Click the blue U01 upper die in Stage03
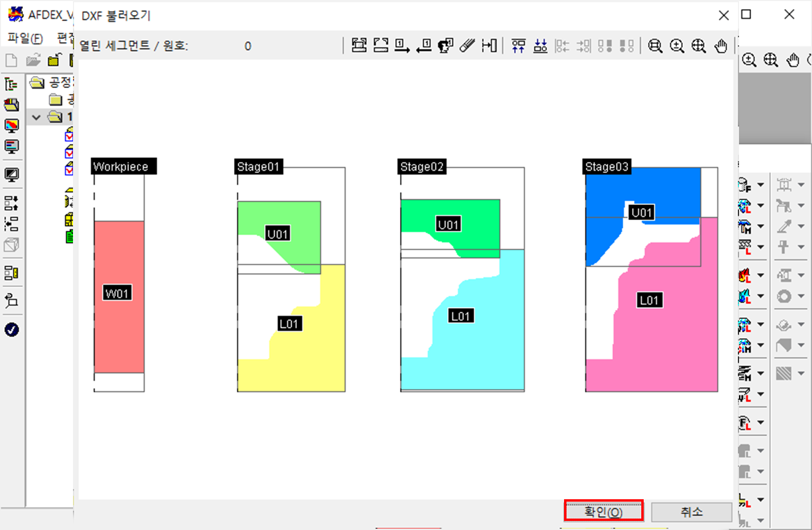The height and width of the screenshot is (530, 812). pos(603,229)
